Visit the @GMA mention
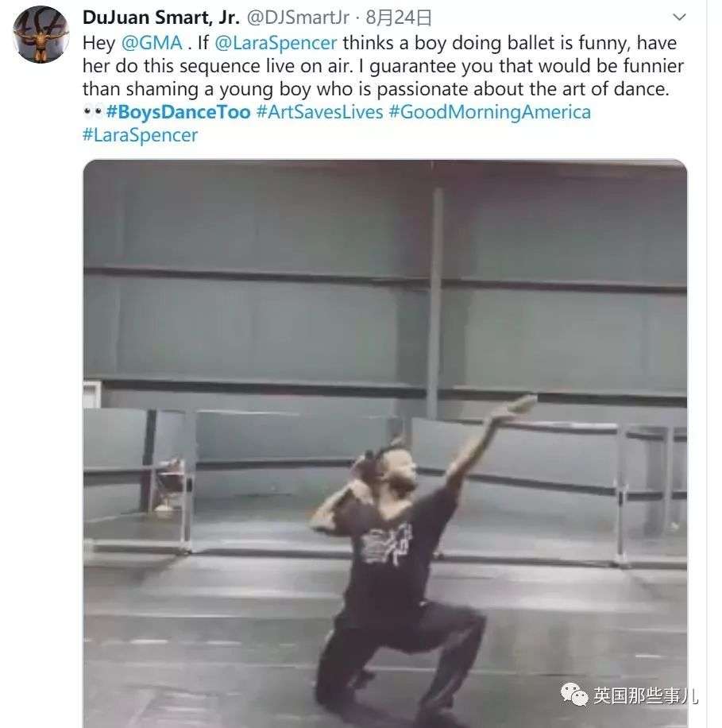The height and width of the screenshot is (728, 722). pyautogui.click(x=152, y=43)
